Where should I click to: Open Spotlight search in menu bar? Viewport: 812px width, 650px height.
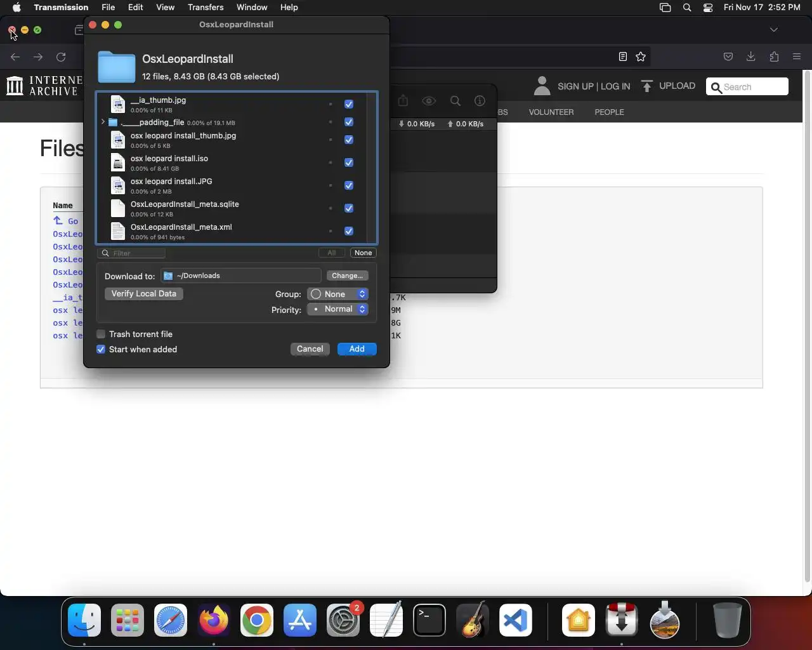pyautogui.click(x=687, y=8)
